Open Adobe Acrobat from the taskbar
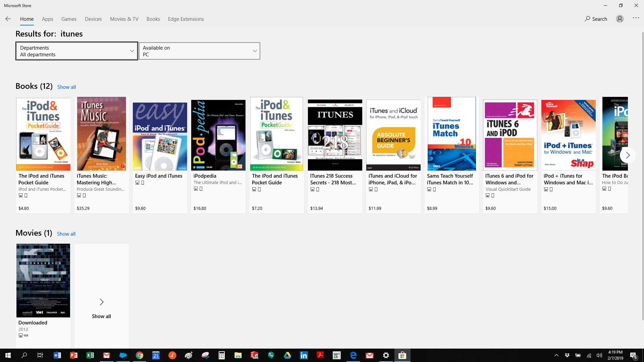Viewport: 644px width, 362px height. (320, 355)
